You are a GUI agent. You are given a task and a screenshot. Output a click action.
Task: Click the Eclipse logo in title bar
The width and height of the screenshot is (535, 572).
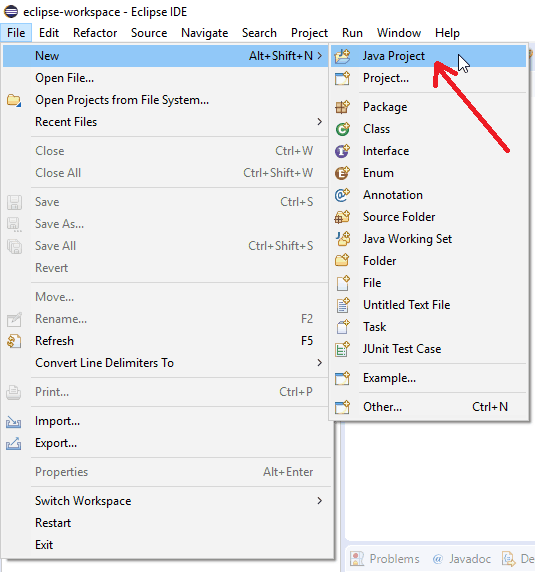tap(11, 12)
